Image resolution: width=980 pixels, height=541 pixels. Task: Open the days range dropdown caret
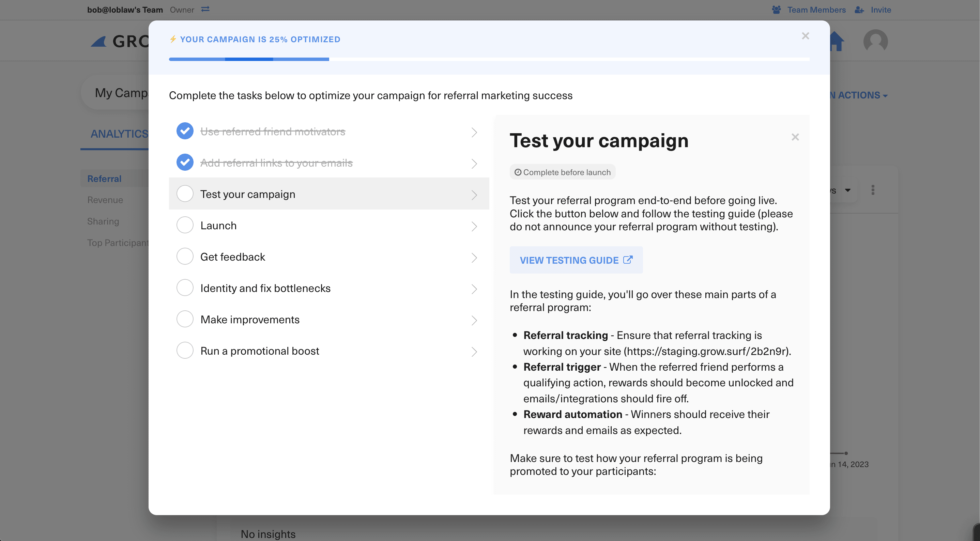click(x=847, y=190)
